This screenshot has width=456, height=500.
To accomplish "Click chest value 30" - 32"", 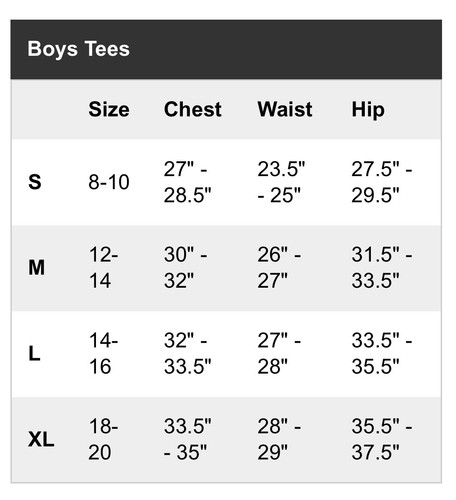I will tap(185, 268).
